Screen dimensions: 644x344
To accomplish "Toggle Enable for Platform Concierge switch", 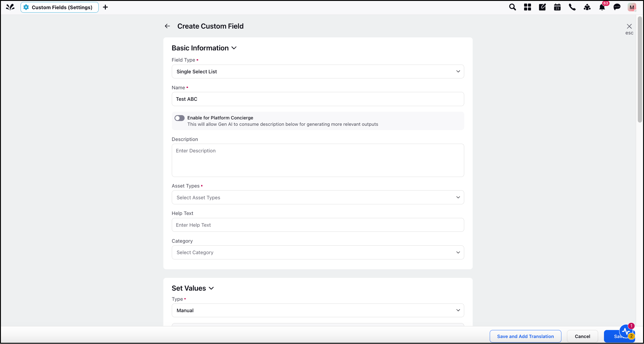I will (179, 118).
